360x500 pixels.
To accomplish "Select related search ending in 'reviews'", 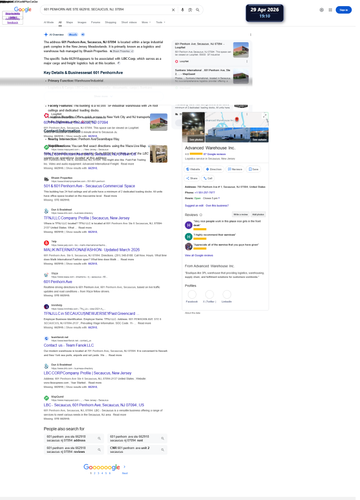I will (74, 450).
